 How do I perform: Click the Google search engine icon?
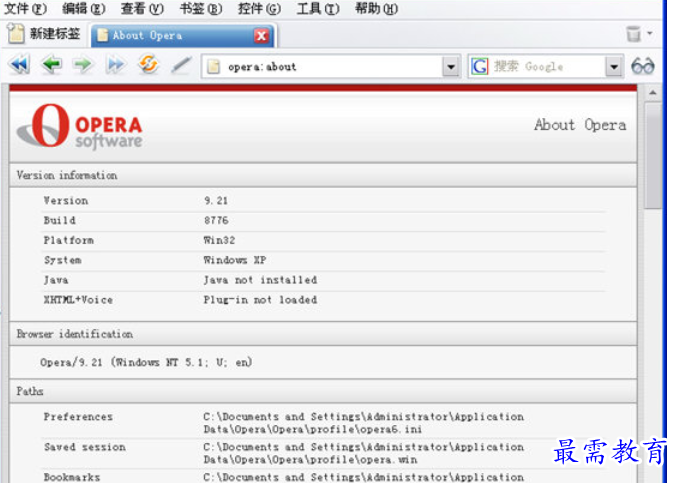480,67
